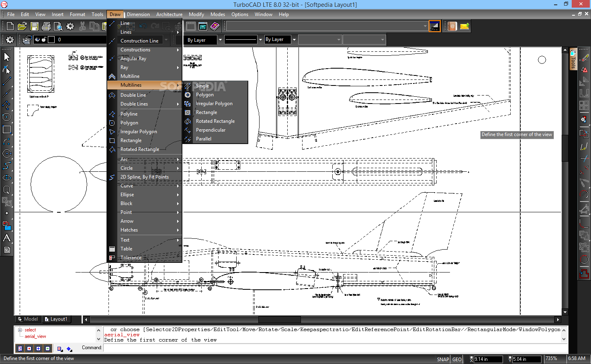
Task: Select the arrow Select tool
Action: point(6,57)
